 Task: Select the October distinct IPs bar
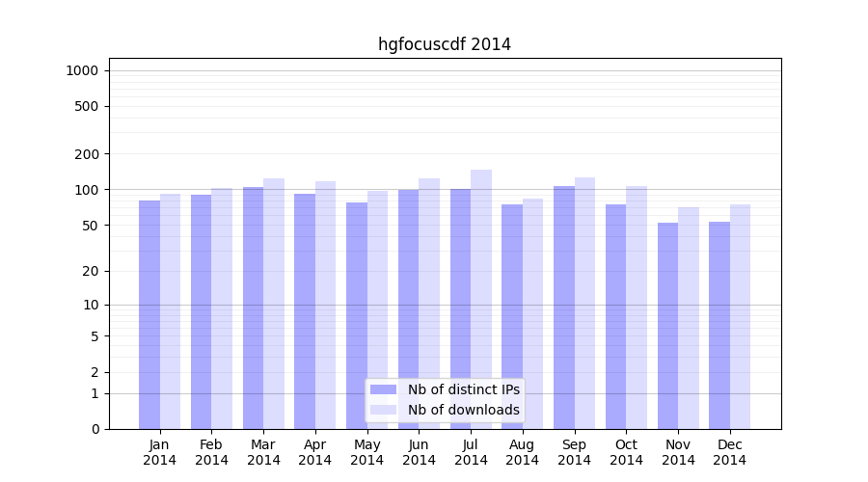615,316
